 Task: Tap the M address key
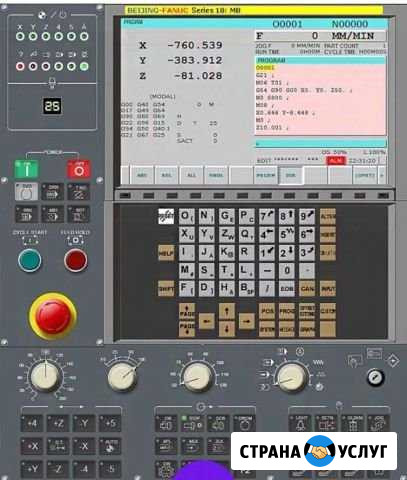click(186, 270)
